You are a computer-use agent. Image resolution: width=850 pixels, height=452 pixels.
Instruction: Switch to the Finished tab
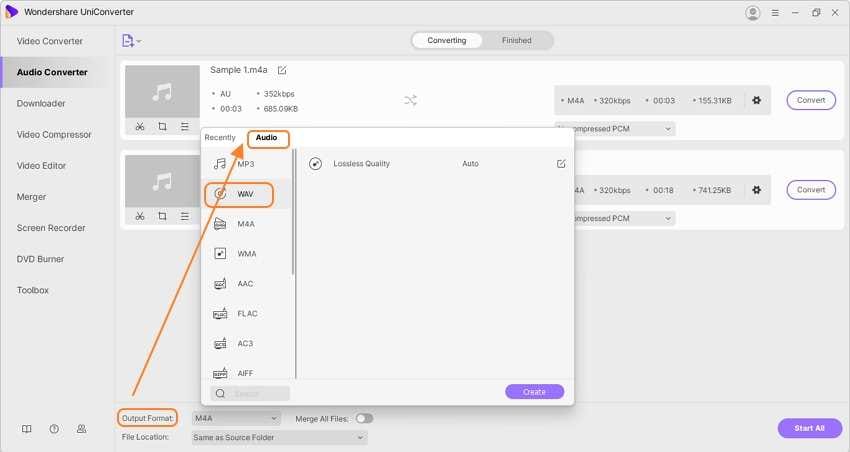(x=517, y=41)
